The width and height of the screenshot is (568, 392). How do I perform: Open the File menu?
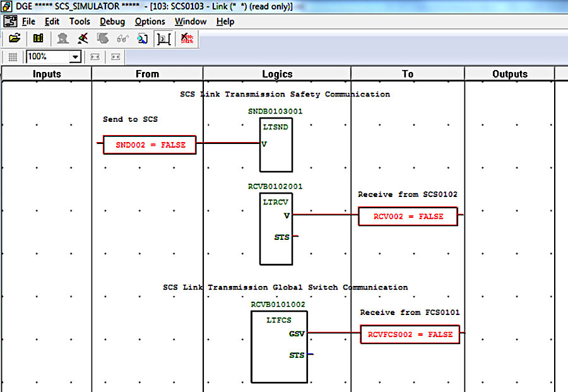click(x=28, y=21)
